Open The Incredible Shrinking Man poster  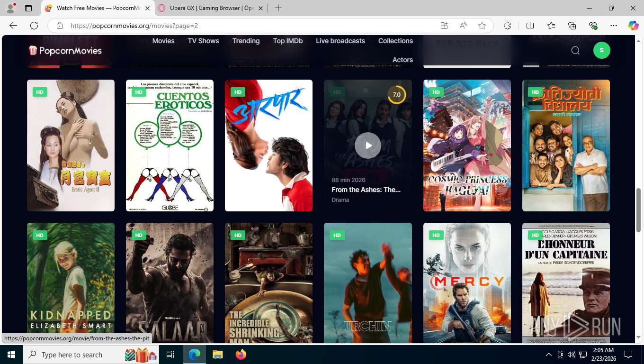[268, 283]
